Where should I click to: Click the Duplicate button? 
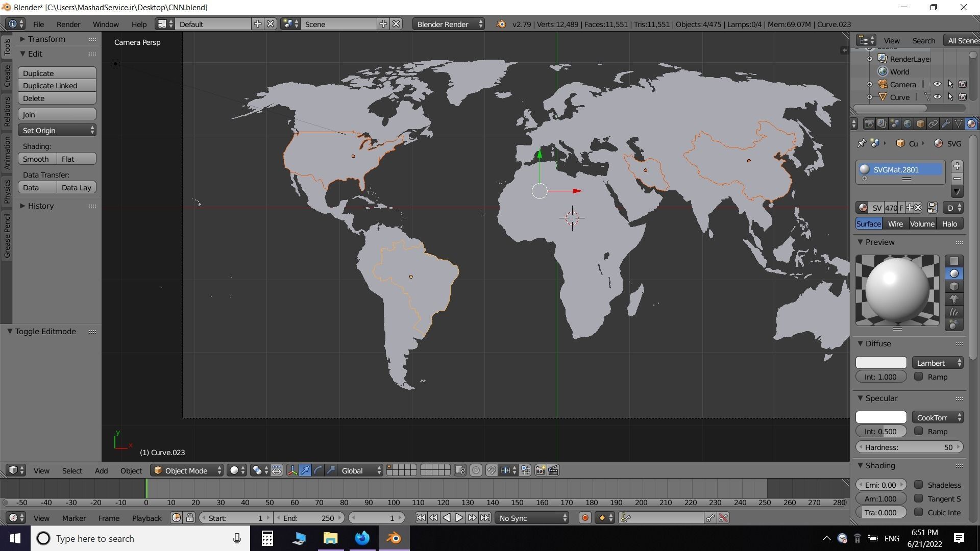(57, 73)
